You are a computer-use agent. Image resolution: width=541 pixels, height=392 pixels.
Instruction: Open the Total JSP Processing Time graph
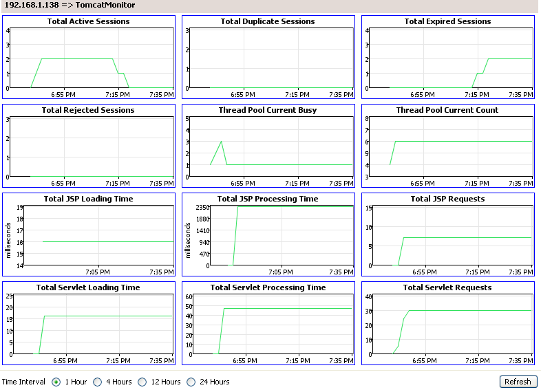click(x=268, y=235)
